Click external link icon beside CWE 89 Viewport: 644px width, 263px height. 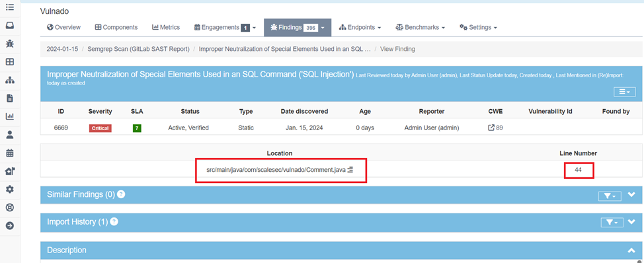click(x=491, y=128)
